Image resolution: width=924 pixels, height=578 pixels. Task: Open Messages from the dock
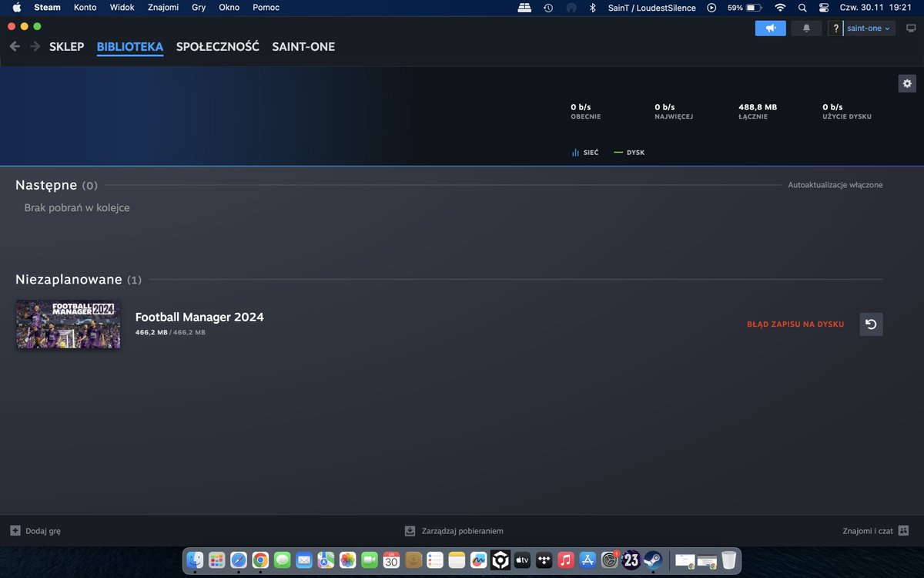[283, 560]
